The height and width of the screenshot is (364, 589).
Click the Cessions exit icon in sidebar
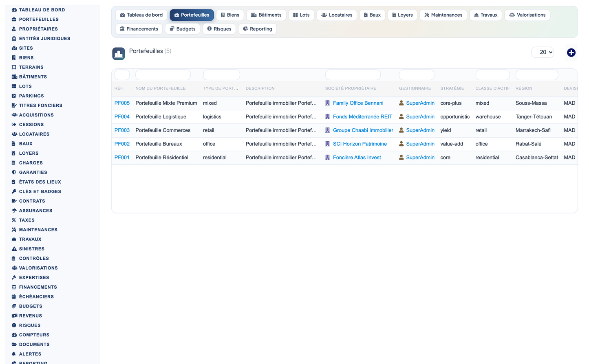coord(14,125)
